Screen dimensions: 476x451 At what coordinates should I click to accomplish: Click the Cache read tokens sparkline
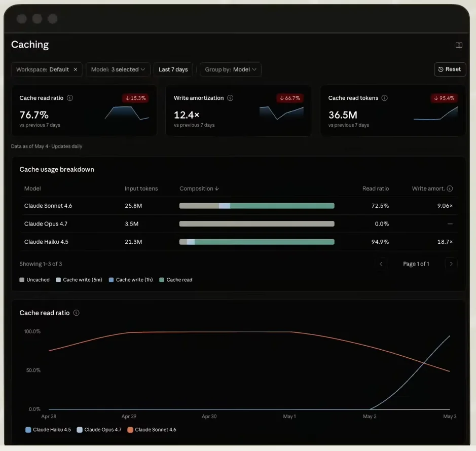435,113
